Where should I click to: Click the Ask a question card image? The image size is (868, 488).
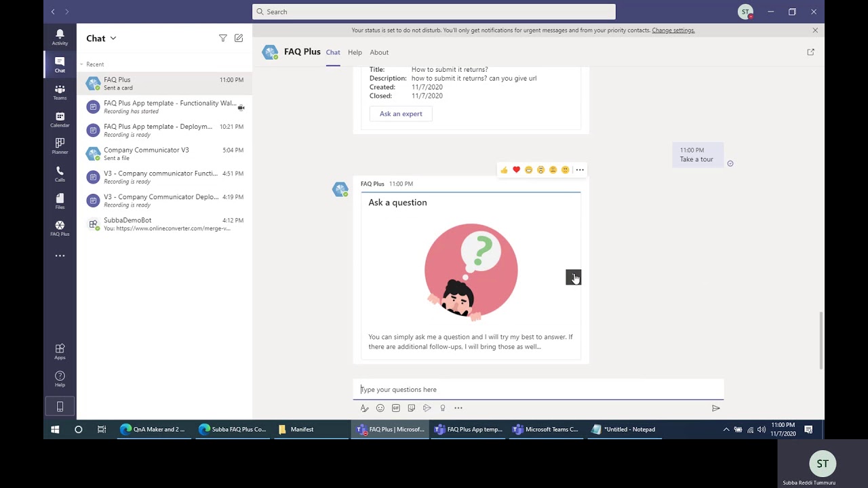pos(471,271)
